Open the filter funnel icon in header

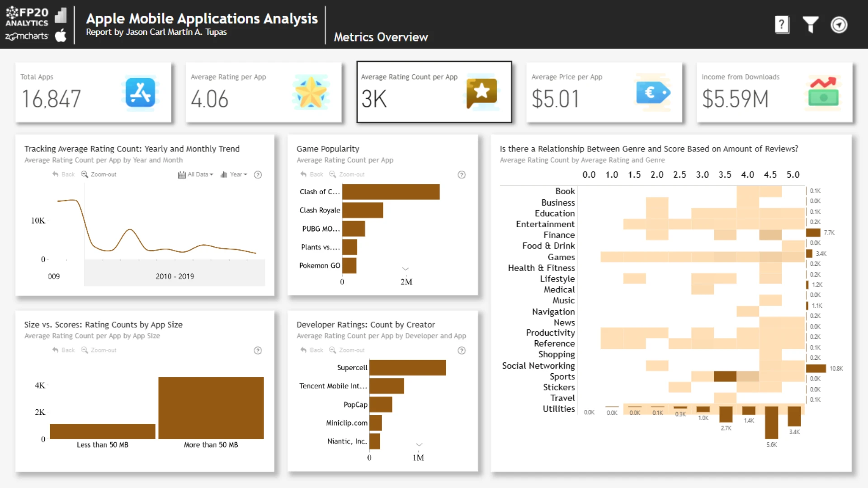point(810,25)
